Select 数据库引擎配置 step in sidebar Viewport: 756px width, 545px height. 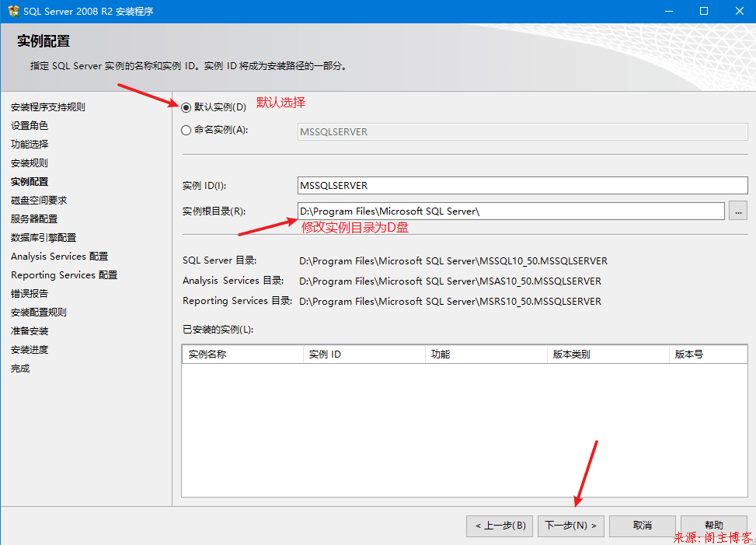(x=44, y=238)
